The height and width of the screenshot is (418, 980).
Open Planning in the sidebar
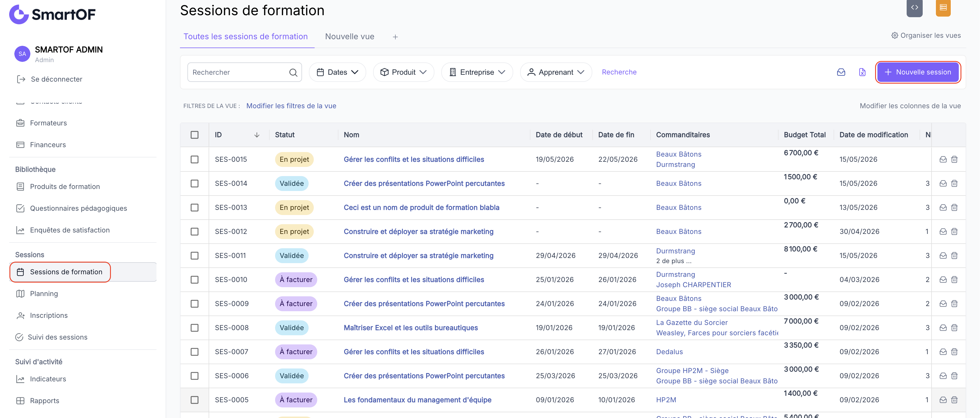[44, 294]
